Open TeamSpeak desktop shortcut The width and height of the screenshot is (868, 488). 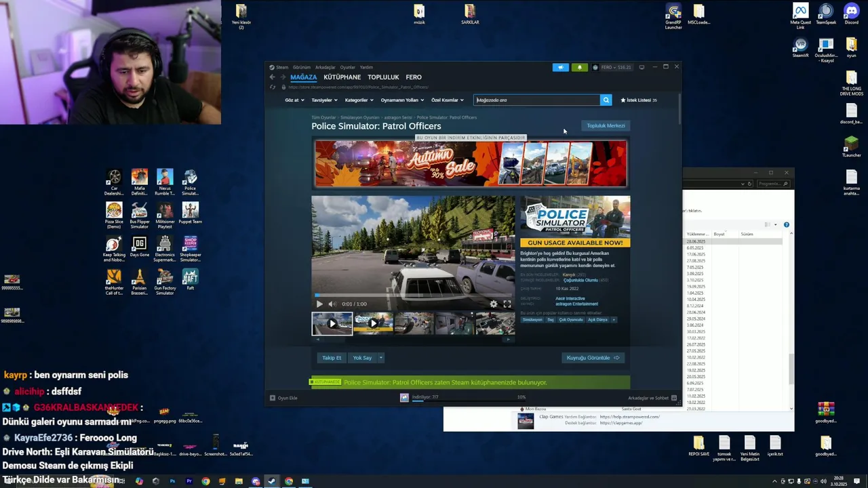click(826, 15)
